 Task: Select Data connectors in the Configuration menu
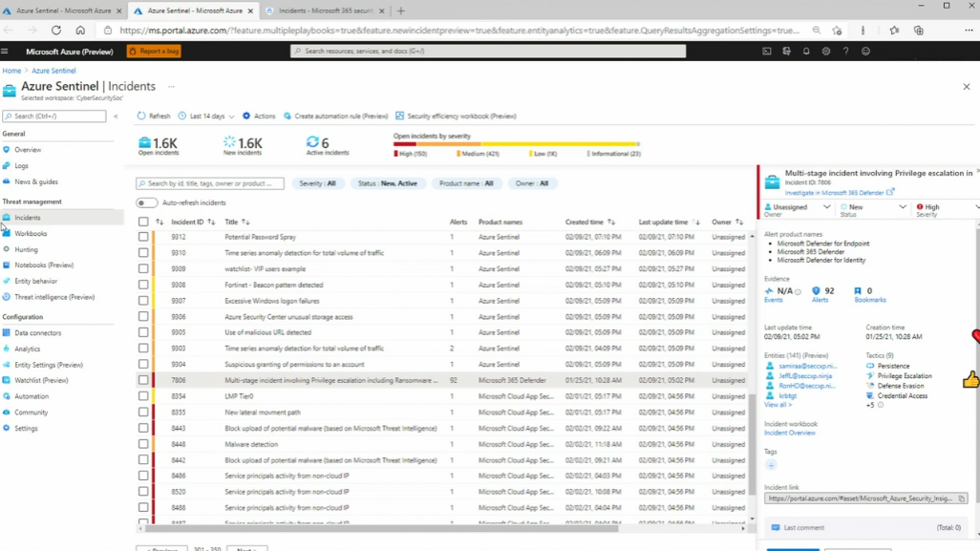37,333
